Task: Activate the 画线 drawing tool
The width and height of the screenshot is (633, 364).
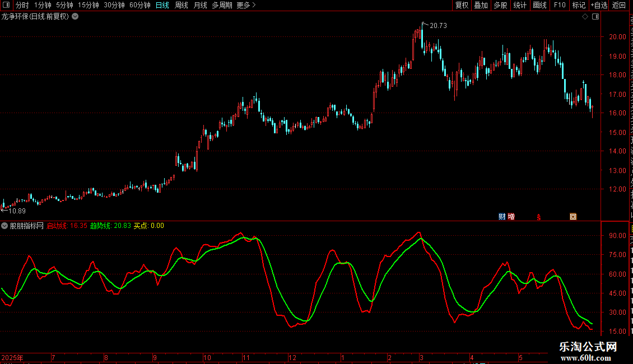Action: point(540,5)
